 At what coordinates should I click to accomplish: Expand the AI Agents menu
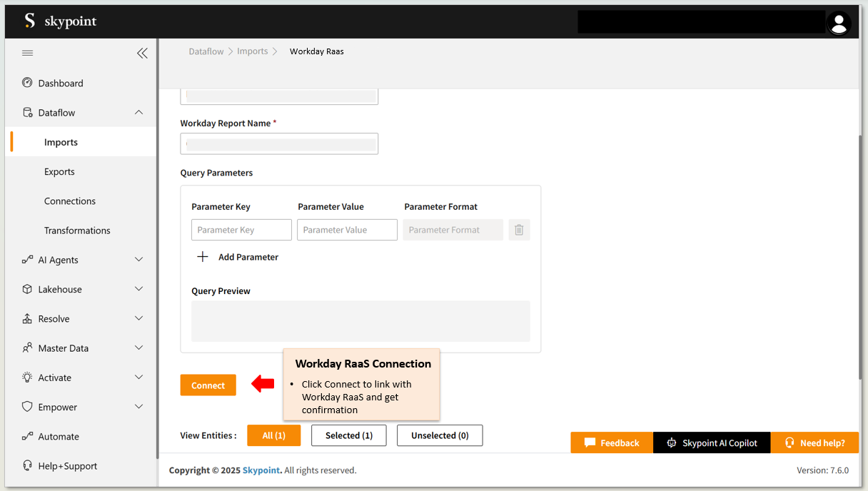pos(138,260)
